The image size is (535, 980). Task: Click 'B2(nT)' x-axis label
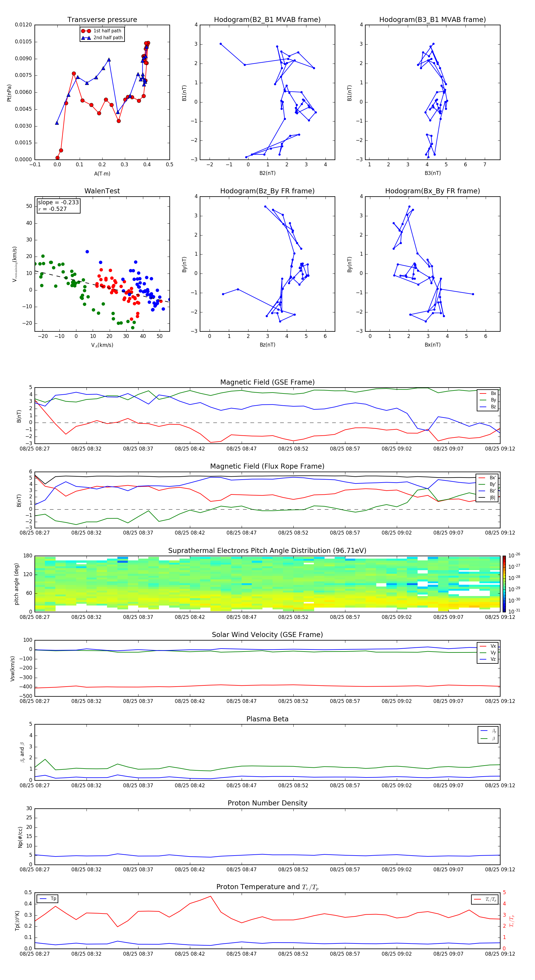coord(267,173)
